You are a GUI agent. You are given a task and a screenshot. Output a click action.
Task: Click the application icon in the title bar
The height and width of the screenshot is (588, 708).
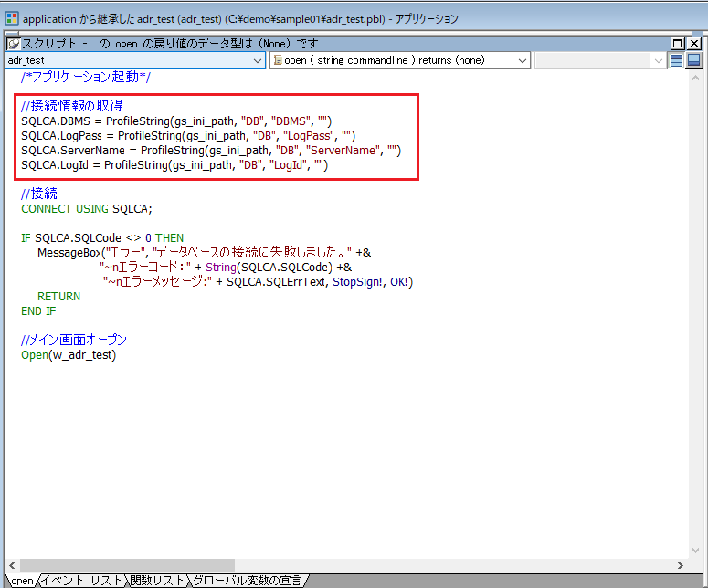coord(12,18)
